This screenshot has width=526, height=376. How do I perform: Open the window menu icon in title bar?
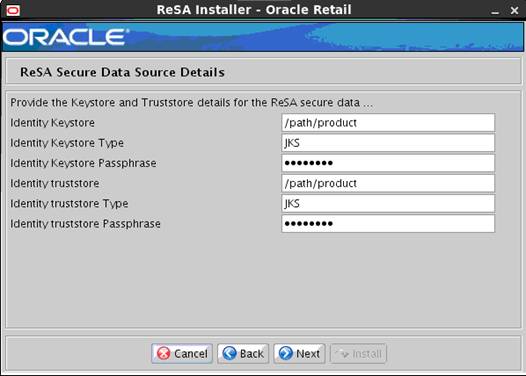(x=13, y=10)
